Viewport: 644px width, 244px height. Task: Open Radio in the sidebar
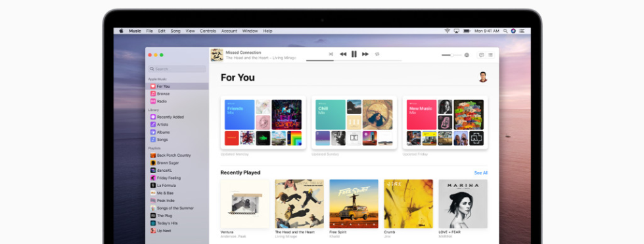click(x=177, y=101)
